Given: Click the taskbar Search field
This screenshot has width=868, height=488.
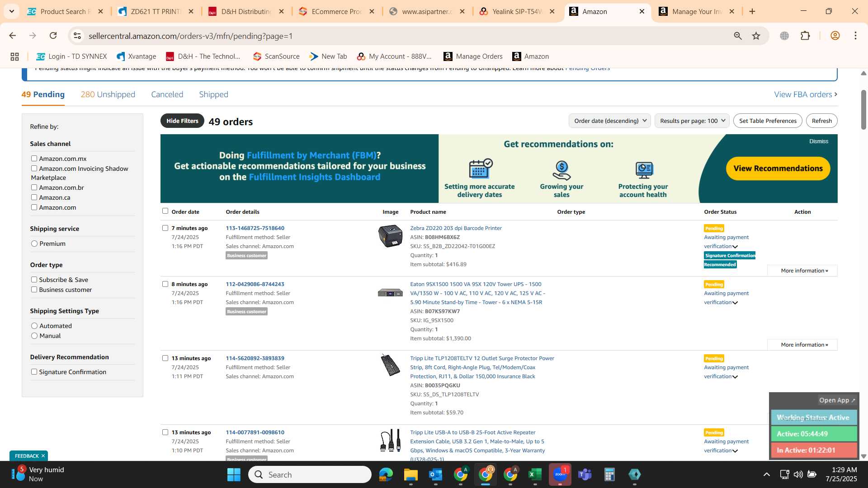Looking at the screenshot, I should pyautogui.click(x=310, y=474).
